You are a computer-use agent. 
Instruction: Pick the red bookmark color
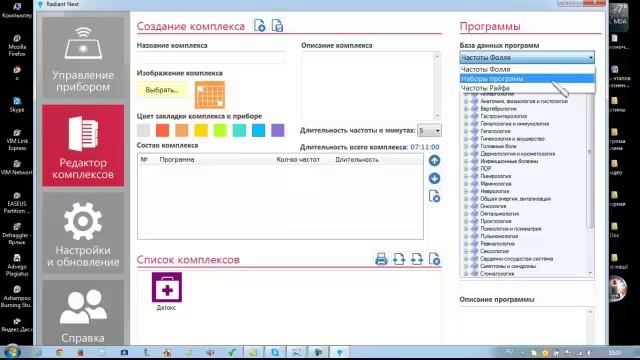click(x=162, y=131)
